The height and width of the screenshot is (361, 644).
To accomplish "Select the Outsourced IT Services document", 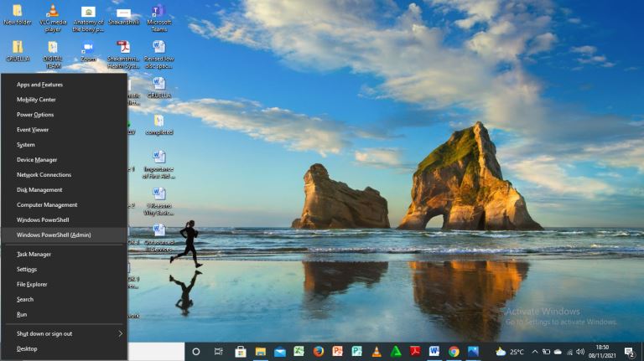I will [159, 238].
